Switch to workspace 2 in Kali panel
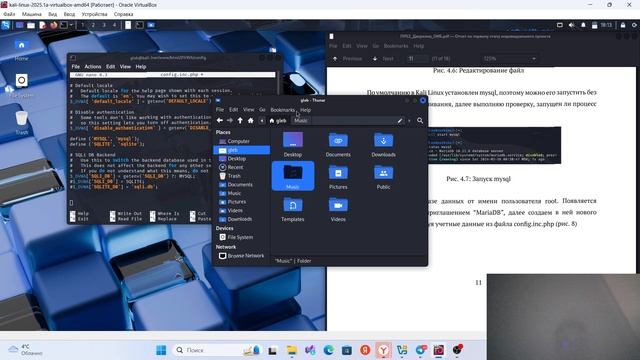Screen dimensions: 640x360 coord(93,25)
